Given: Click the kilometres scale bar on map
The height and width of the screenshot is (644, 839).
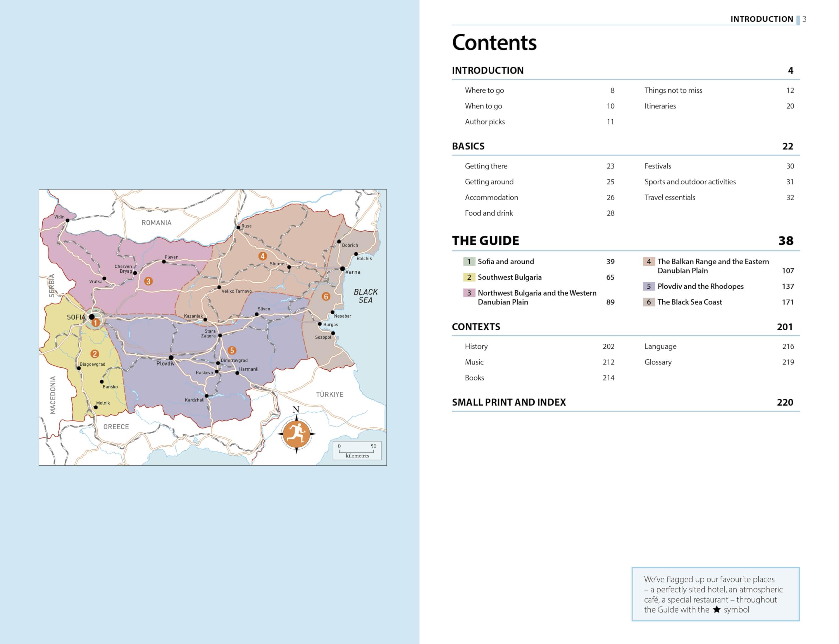Looking at the screenshot, I should 357,450.
